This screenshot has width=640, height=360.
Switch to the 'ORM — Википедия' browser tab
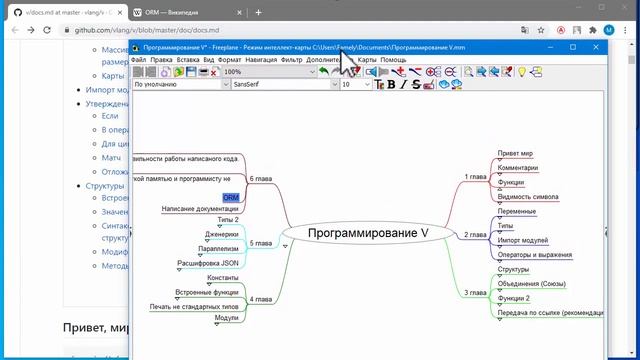pos(187,13)
